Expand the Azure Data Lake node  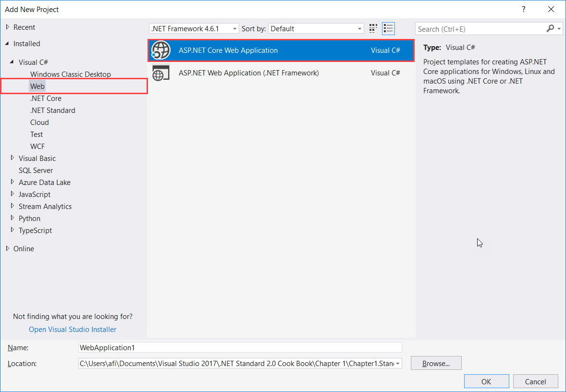coord(12,182)
